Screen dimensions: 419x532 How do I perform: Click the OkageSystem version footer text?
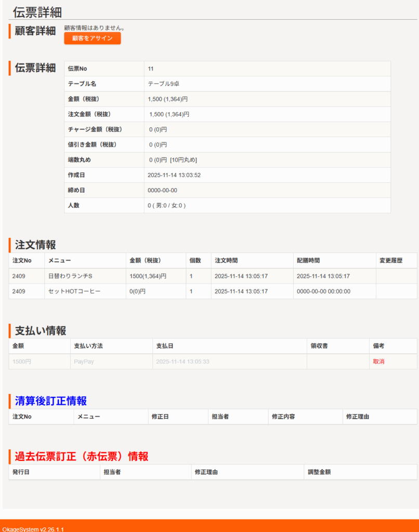pos(33,529)
